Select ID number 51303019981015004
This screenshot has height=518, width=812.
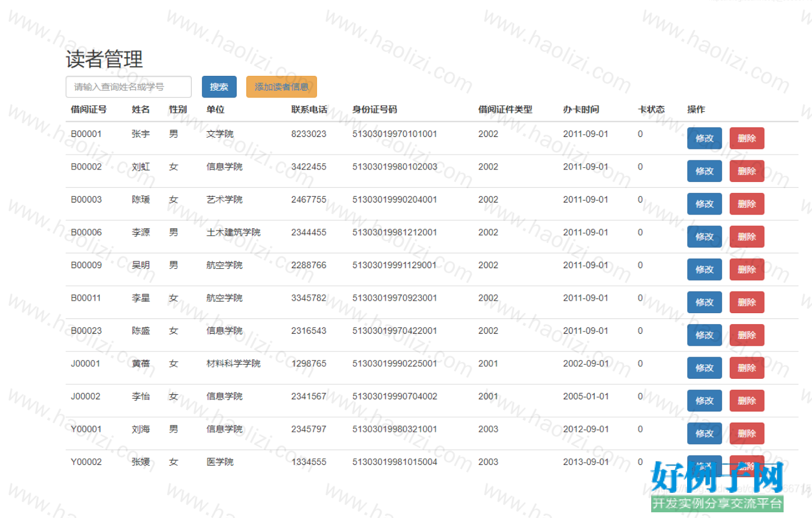point(395,462)
